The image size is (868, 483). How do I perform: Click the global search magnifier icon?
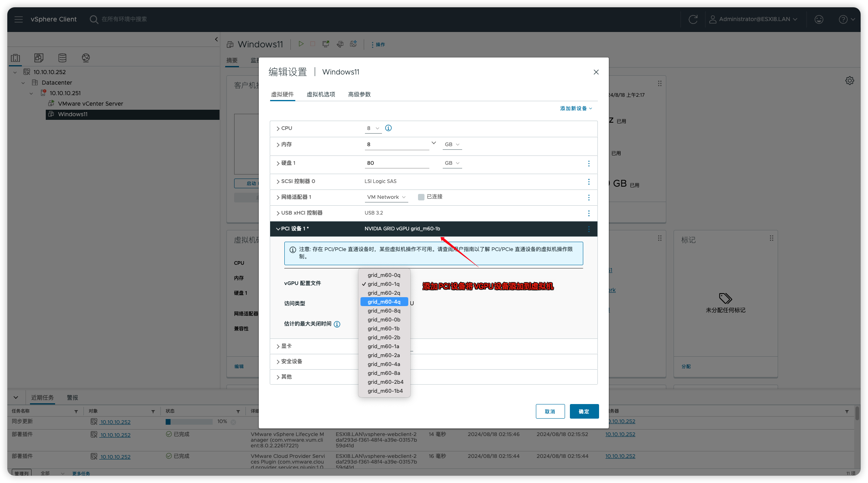[94, 19]
